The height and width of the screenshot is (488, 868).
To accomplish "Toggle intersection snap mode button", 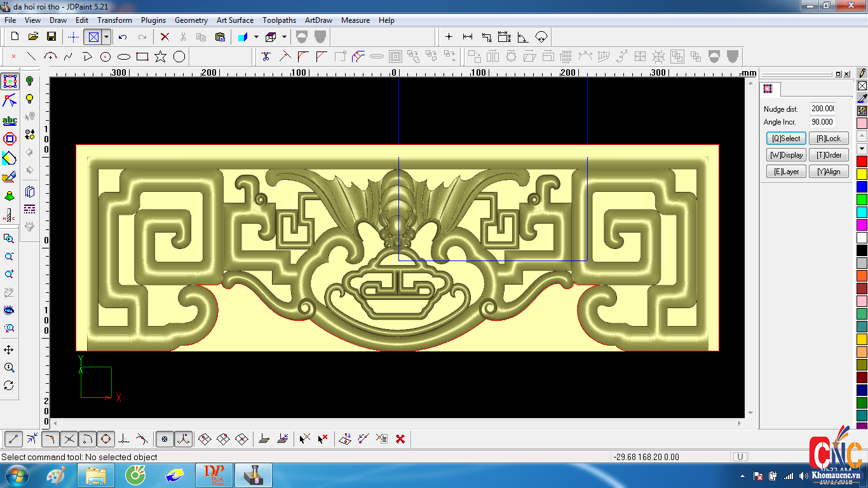I will (x=69, y=438).
